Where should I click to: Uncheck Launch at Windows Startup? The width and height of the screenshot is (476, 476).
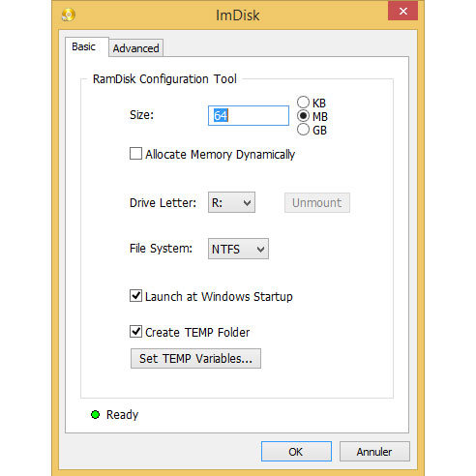click(x=135, y=296)
